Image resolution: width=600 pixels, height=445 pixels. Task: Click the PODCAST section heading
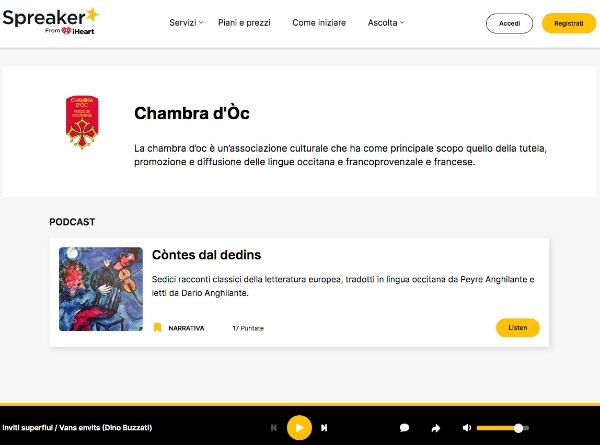[x=72, y=222]
